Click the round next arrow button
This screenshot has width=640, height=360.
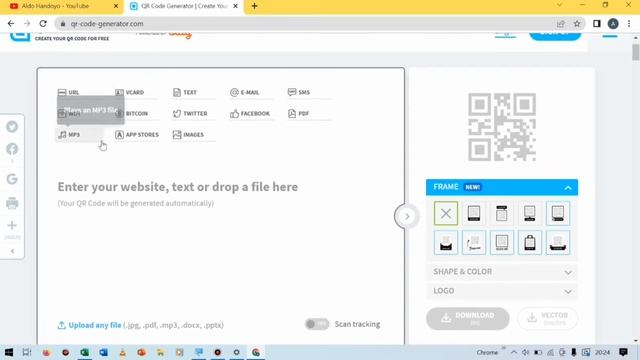pyautogui.click(x=407, y=216)
